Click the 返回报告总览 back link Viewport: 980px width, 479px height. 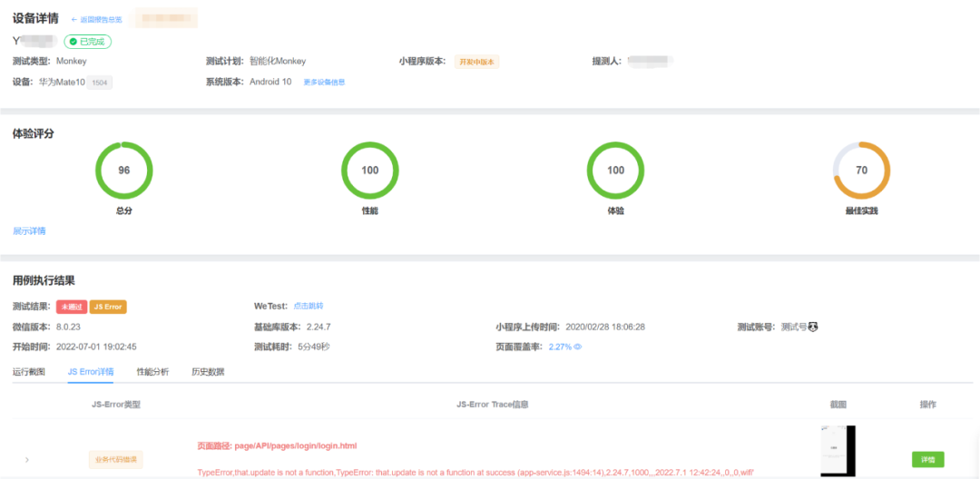coord(97,20)
